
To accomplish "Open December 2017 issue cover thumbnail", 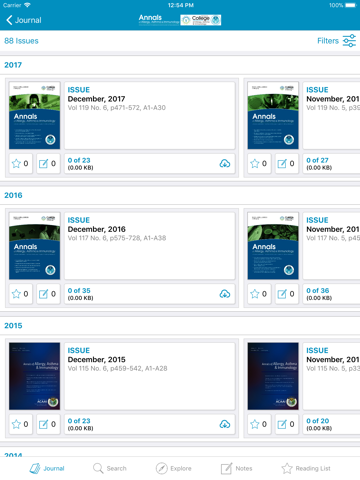I will point(35,115).
